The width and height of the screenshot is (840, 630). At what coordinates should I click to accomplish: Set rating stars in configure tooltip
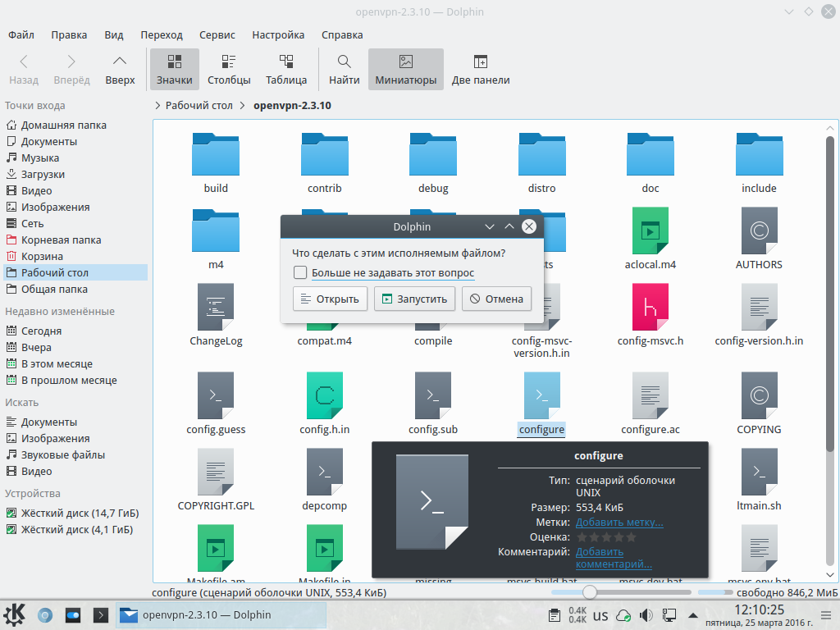tap(606, 537)
